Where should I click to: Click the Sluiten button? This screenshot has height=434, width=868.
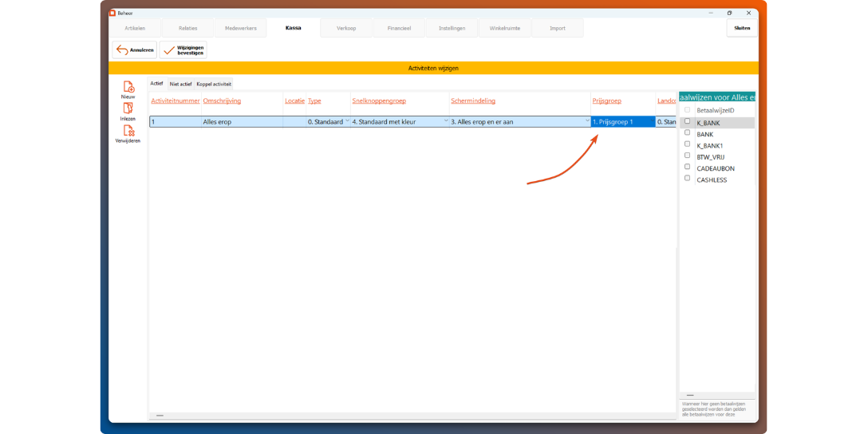[742, 28]
